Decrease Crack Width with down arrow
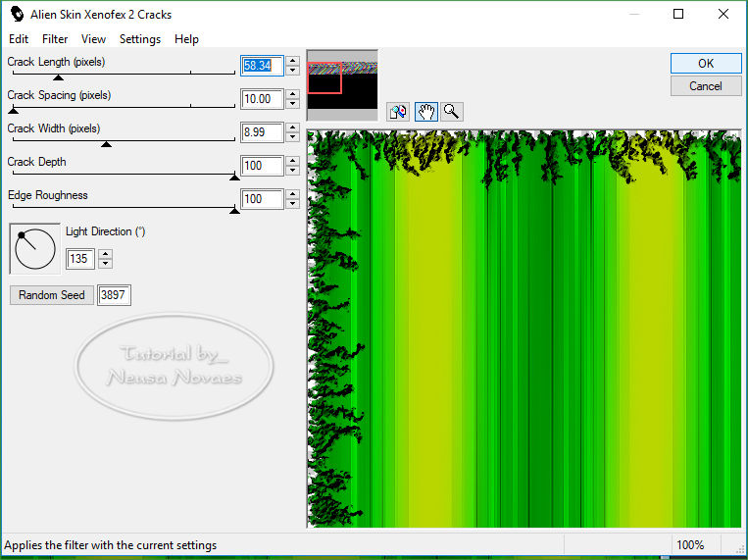Viewport: 748px width, 560px height. pyautogui.click(x=293, y=137)
